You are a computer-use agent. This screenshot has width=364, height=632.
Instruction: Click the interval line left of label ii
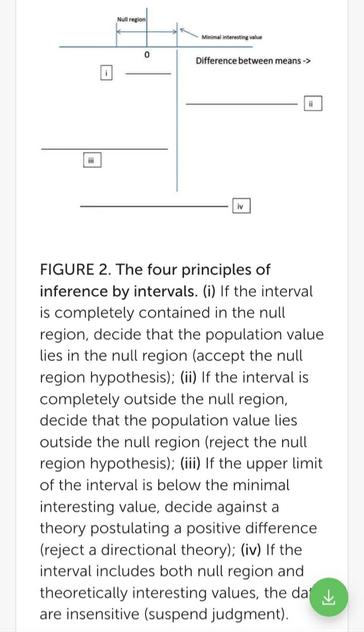242,104
